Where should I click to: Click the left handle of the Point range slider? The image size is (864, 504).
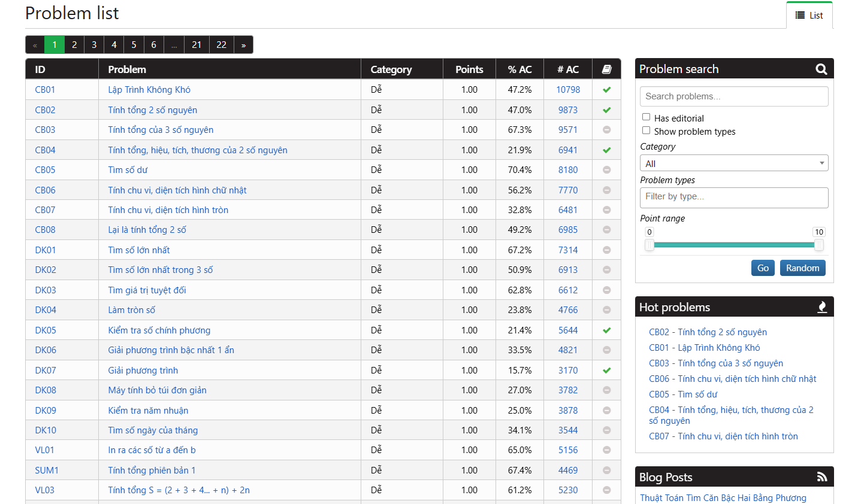point(649,245)
